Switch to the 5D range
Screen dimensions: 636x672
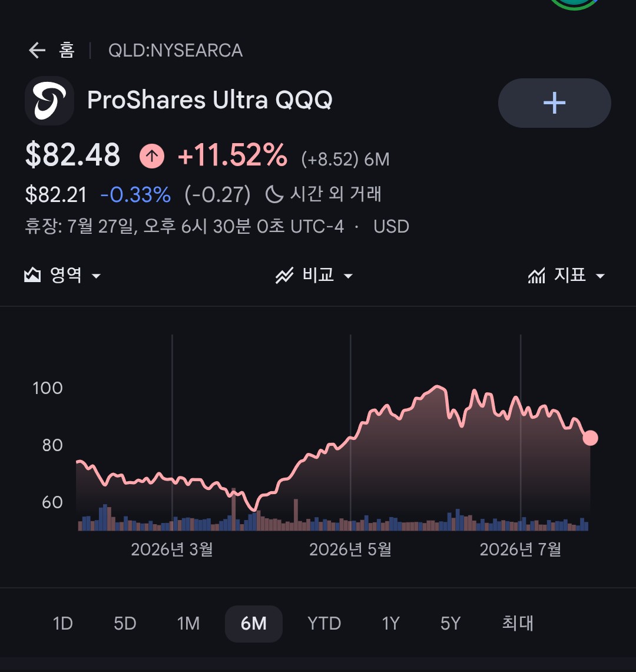click(125, 624)
